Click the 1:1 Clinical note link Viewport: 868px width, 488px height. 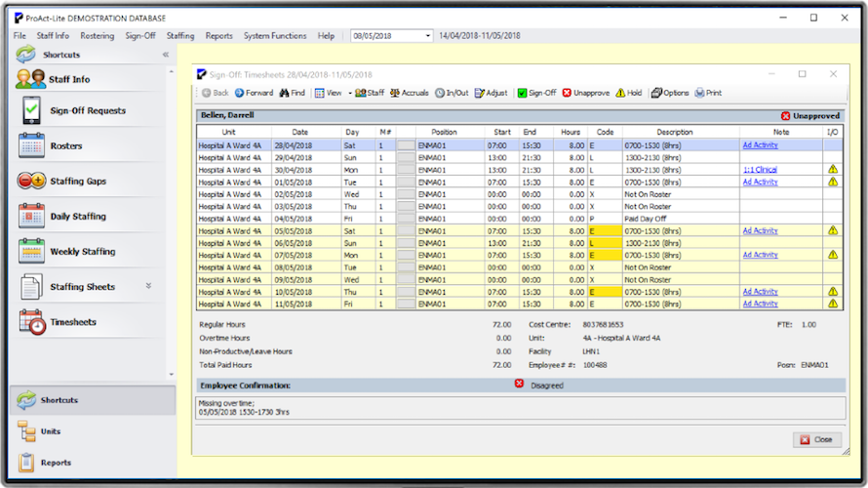click(760, 170)
